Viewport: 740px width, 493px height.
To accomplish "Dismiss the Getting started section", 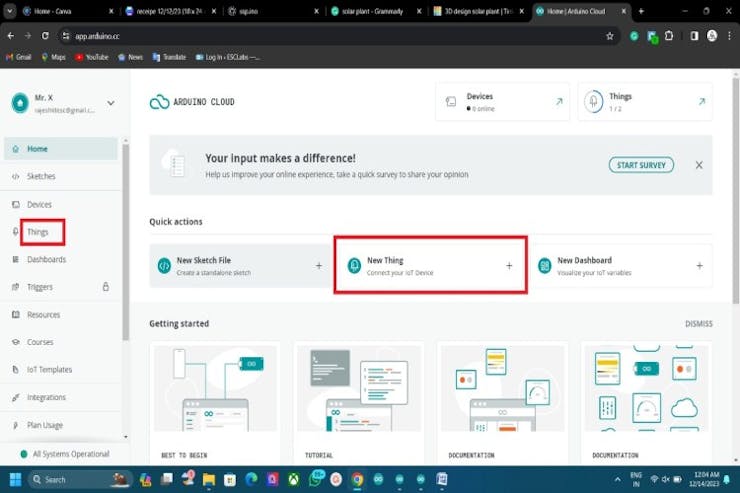I will [698, 324].
